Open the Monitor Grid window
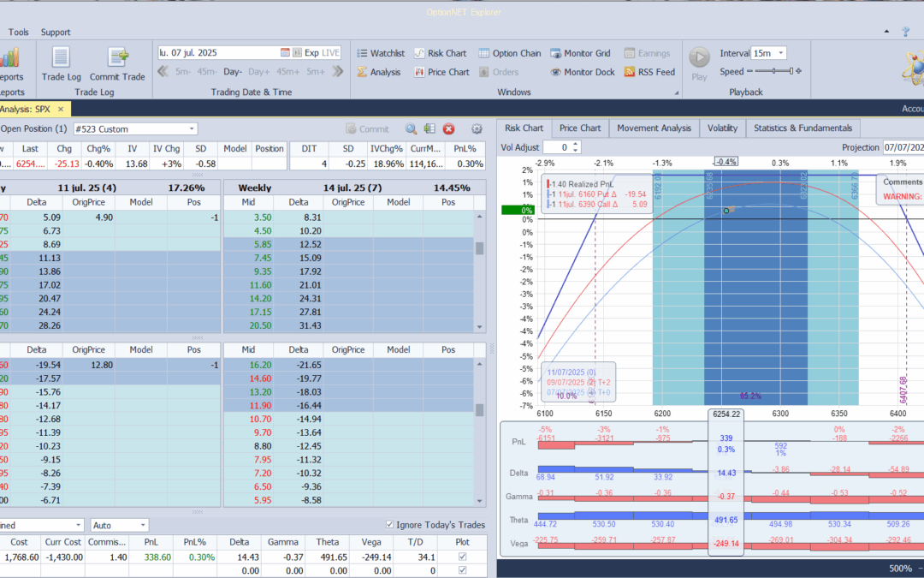The width and height of the screenshot is (924, 578). (x=580, y=53)
